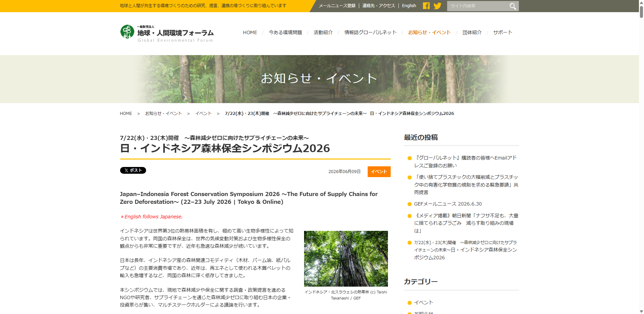Image resolution: width=644 pixels, height=314 pixels.
Task: Click the page vertical scrollbar
Action: (x=641, y=157)
